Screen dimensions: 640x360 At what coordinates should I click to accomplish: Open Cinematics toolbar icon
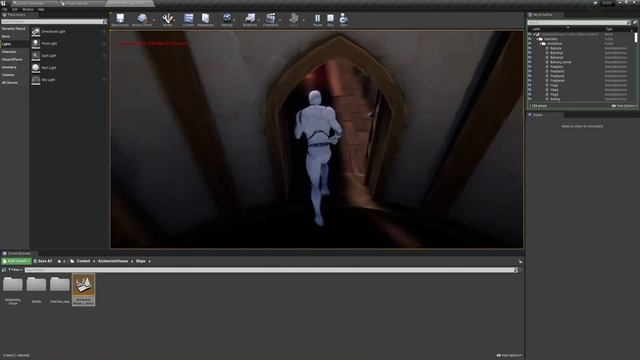270,19
